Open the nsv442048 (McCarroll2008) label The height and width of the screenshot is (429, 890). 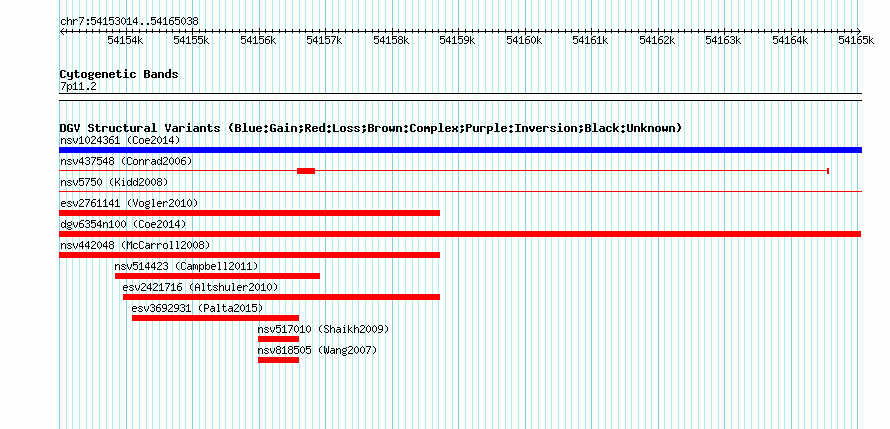pos(135,245)
